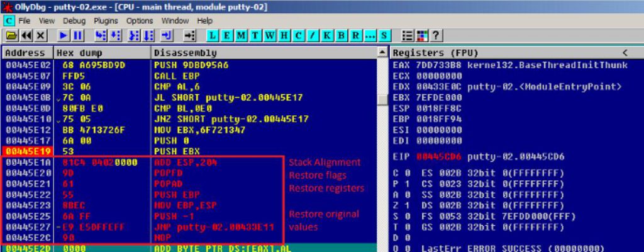Show executable modules with E button
Viewport: 644px width, 252px height.
coord(226,36)
